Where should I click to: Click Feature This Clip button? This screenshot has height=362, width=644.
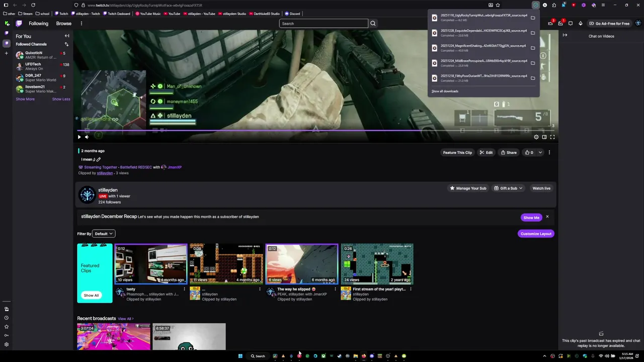click(x=457, y=152)
